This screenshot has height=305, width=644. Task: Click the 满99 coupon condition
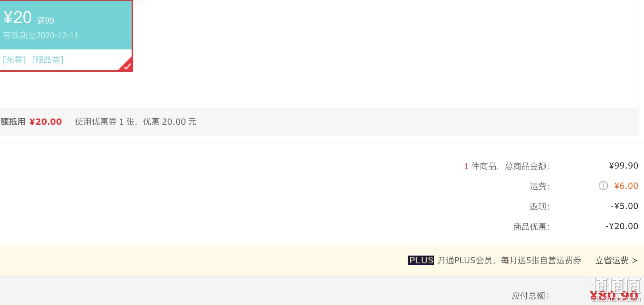[x=46, y=21]
